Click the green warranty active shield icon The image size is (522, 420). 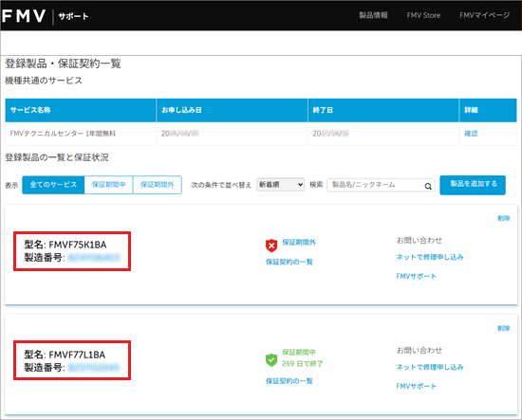click(271, 360)
